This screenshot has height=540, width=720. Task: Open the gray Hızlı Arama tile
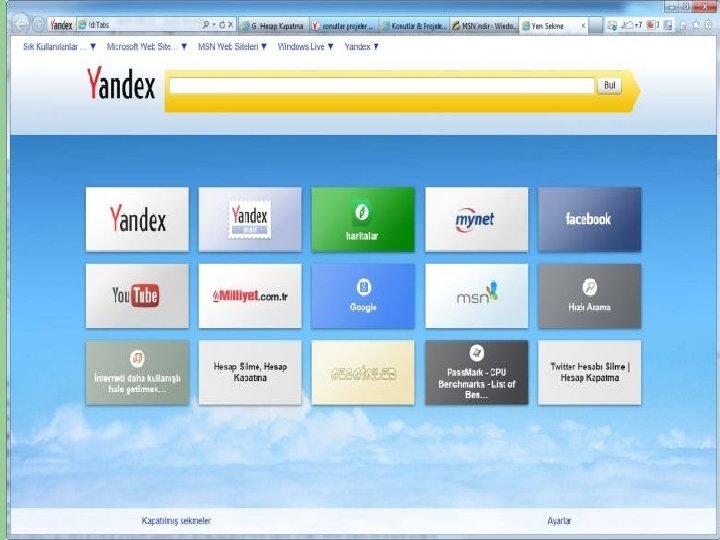click(x=590, y=296)
